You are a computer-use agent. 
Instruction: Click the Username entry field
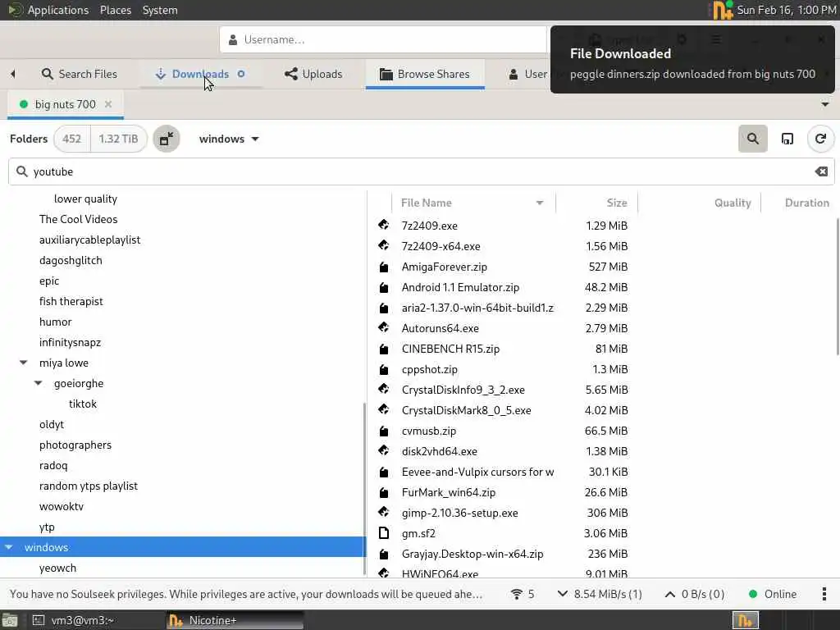click(x=383, y=39)
